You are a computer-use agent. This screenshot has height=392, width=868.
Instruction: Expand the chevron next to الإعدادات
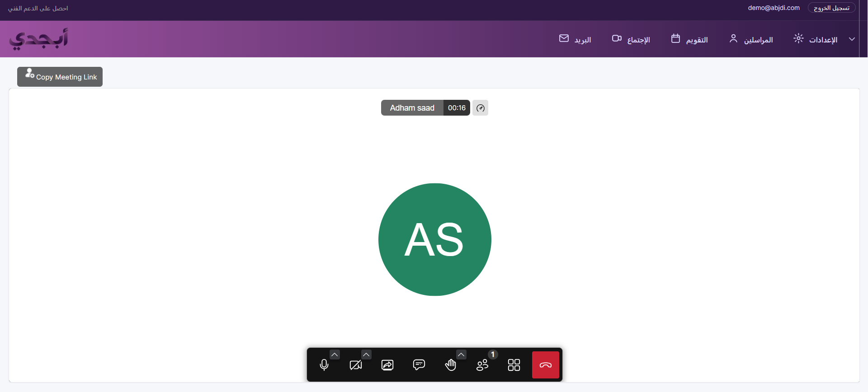852,39
